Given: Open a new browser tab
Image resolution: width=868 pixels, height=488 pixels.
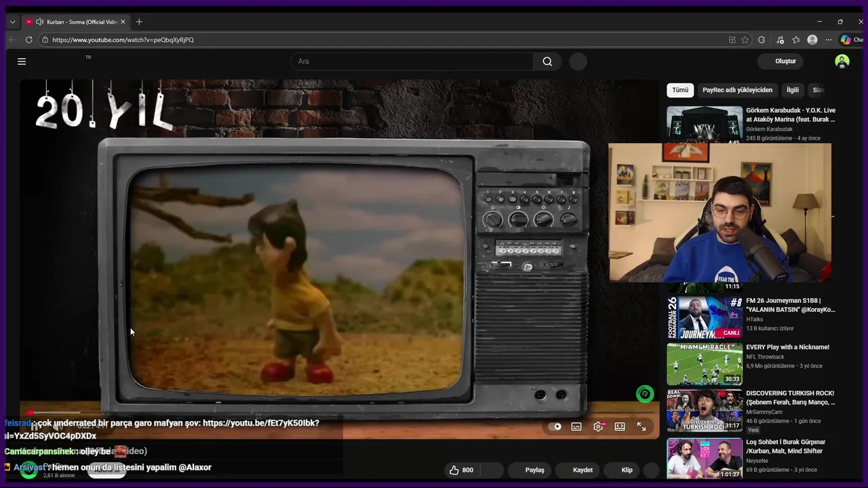Looking at the screenshot, I should tap(139, 22).
